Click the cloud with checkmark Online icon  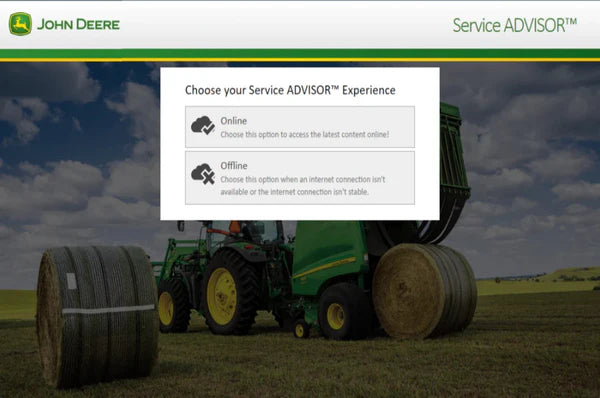[x=202, y=125]
